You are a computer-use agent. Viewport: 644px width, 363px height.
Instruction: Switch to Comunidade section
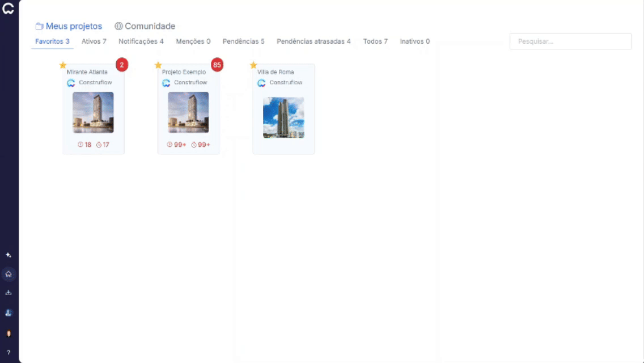point(145,26)
